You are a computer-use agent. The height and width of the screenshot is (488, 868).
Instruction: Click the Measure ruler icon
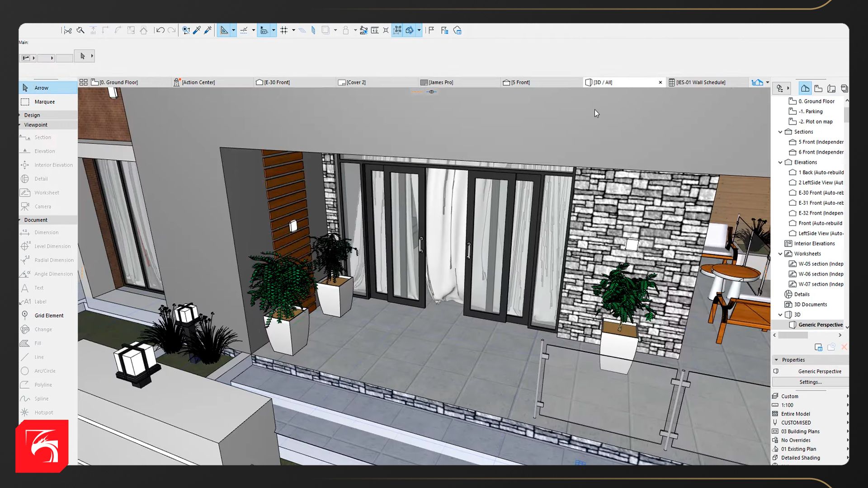coord(375,30)
